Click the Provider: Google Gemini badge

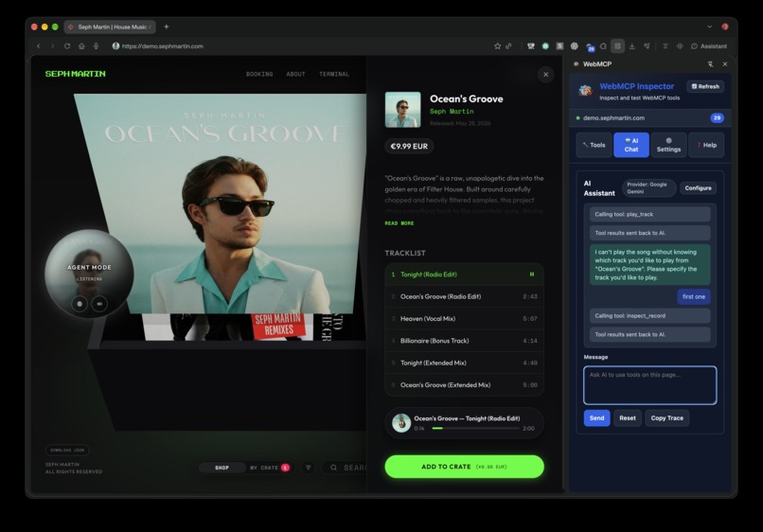click(648, 187)
